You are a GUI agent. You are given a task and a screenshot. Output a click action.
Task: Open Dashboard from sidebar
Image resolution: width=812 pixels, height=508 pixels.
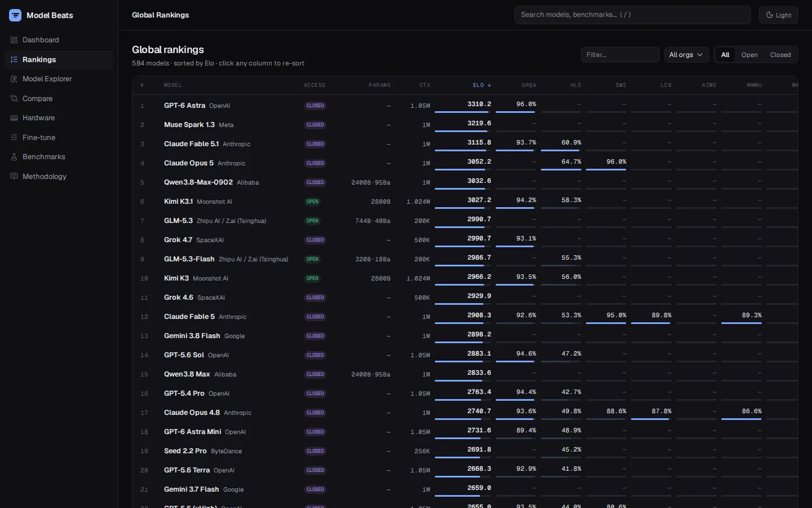(x=59, y=40)
